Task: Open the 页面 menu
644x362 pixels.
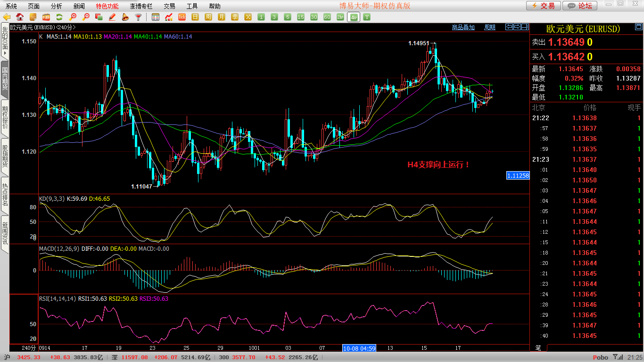Action: [x=34, y=6]
